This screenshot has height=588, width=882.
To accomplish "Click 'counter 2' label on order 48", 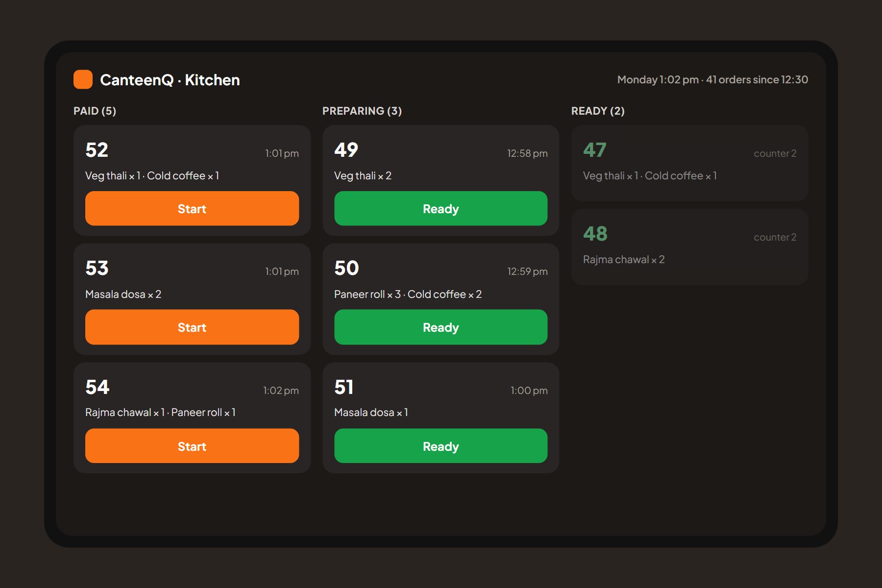I will coord(775,237).
